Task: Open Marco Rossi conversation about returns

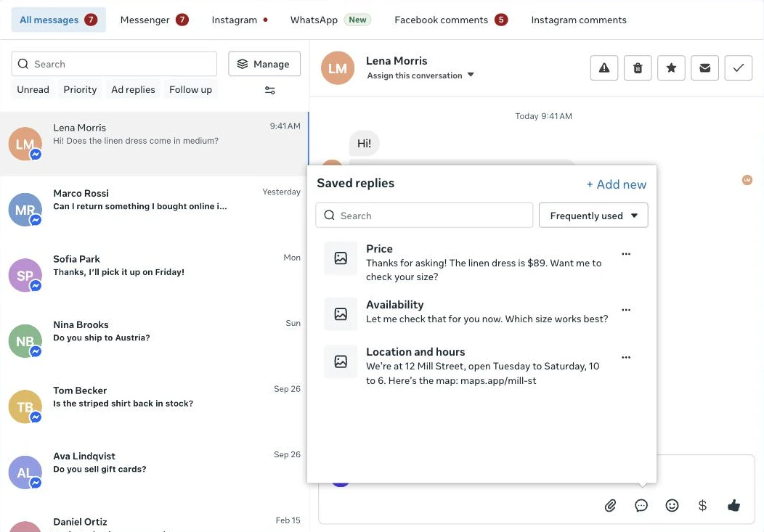Action: coord(154,210)
